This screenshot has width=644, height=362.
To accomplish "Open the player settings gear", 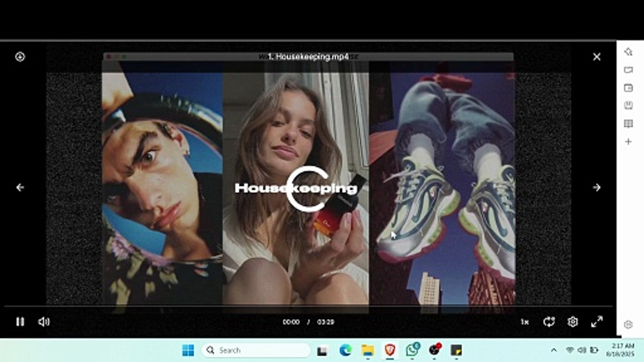I will pos(573,322).
